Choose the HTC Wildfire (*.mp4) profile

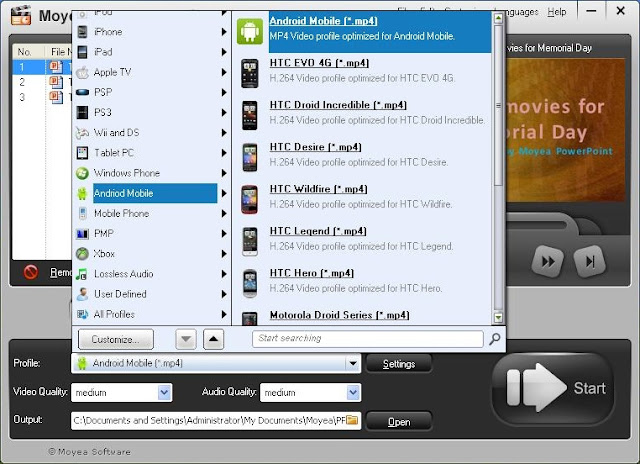[x=318, y=189]
